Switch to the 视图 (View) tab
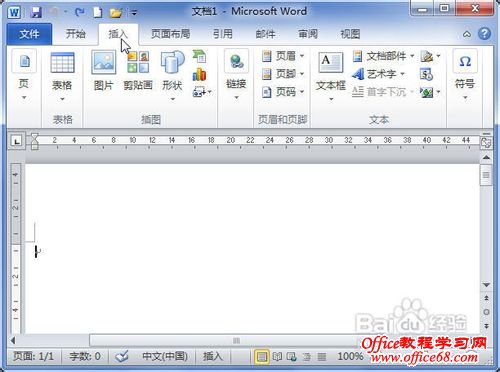500x372 pixels. tap(350, 34)
